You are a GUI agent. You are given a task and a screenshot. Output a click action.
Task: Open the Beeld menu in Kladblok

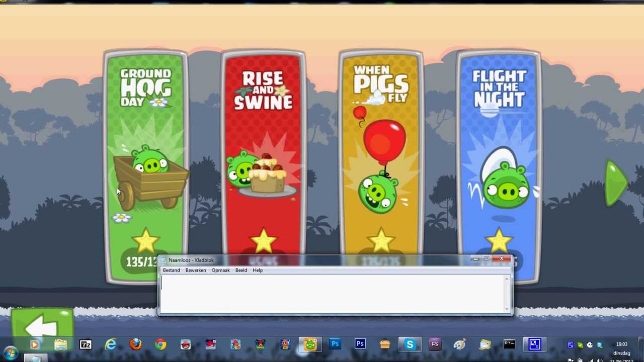click(241, 270)
